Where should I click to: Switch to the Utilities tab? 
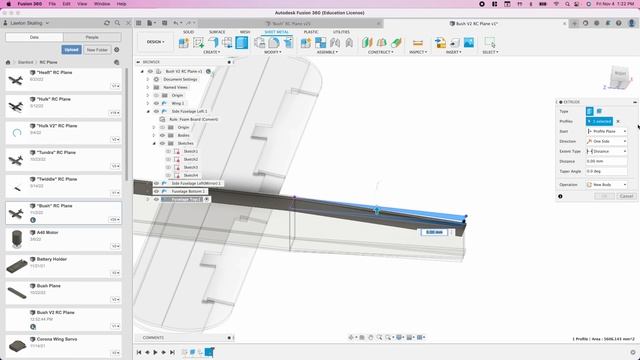tap(341, 32)
